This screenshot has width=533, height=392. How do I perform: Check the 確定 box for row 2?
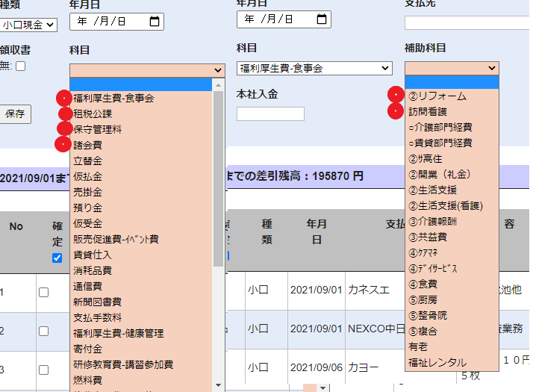(43, 332)
